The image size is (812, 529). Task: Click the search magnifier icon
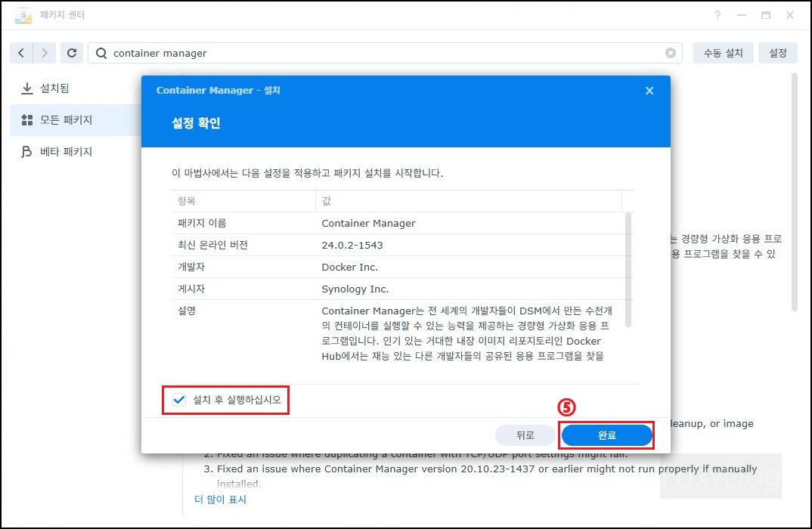101,54
